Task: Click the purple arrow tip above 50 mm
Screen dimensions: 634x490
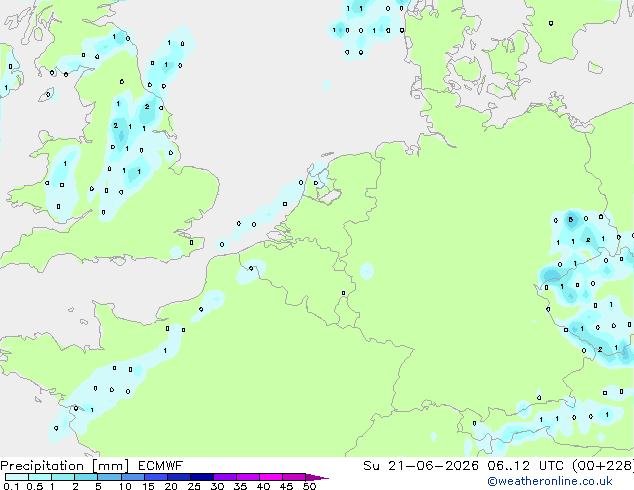Action: [x=317, y=477]
